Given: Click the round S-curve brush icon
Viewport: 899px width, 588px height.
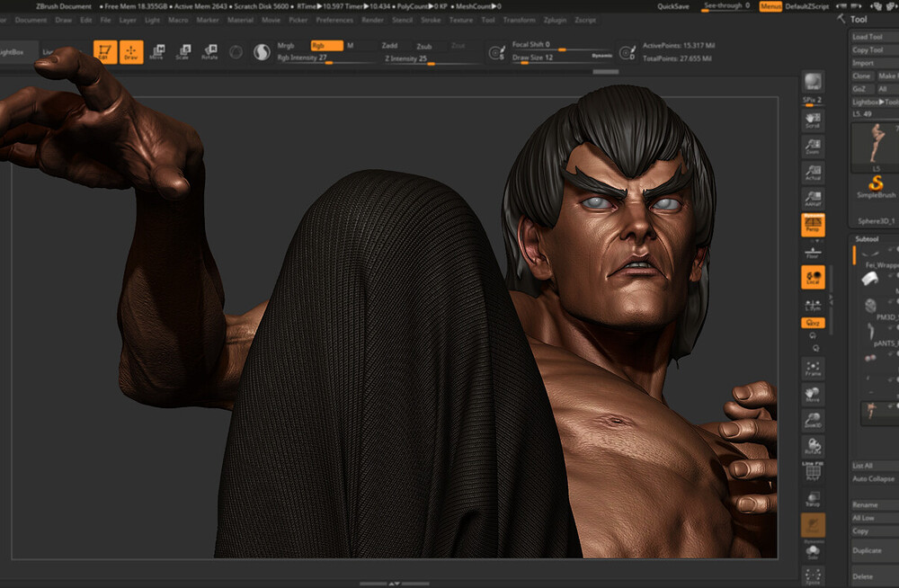Looking at the screenshot, I should click(x=262, y=52).
